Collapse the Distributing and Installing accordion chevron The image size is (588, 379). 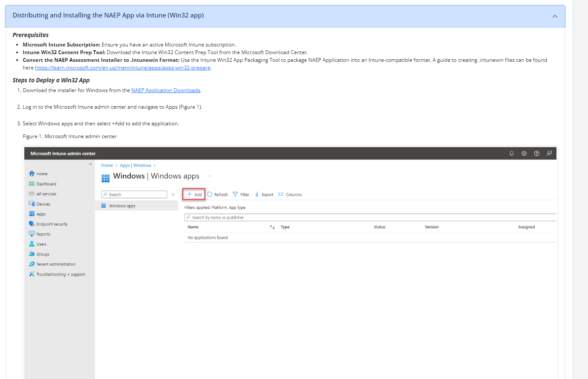point(555,16)
